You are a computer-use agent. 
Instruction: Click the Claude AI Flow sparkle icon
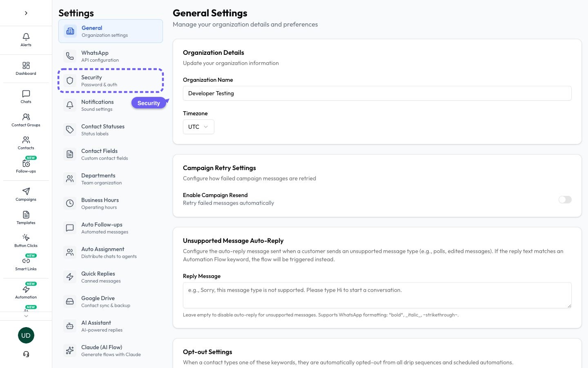point(70,350)
